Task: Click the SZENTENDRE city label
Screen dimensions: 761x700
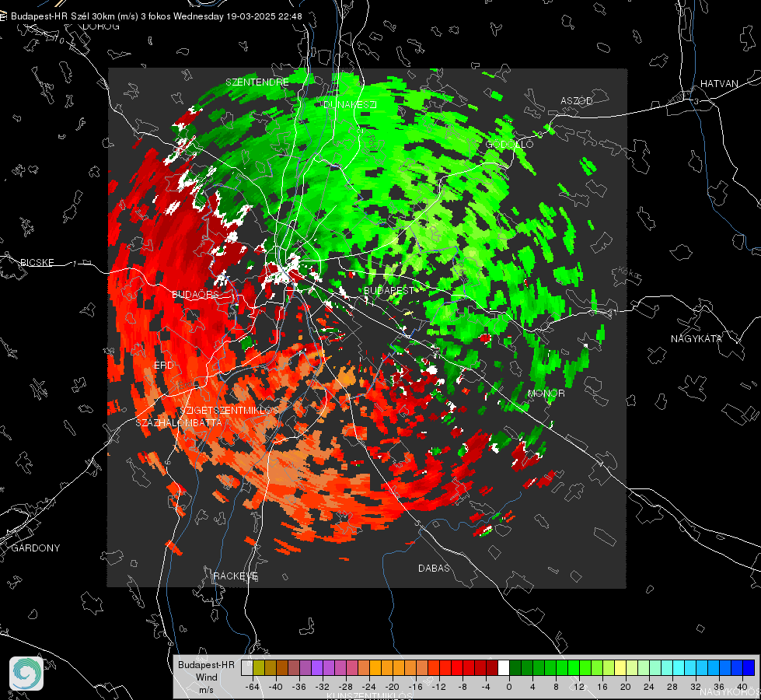Action: [x=257, y=82]
